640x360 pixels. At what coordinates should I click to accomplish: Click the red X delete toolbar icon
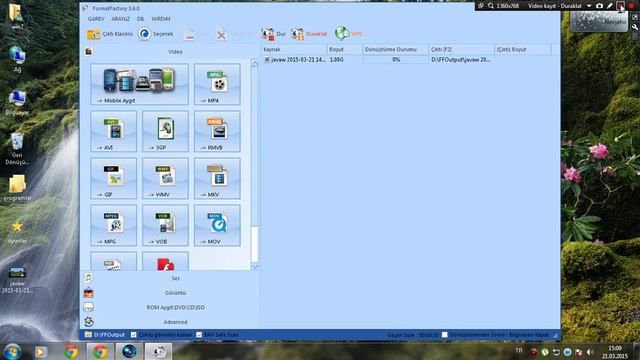[221, 35]
